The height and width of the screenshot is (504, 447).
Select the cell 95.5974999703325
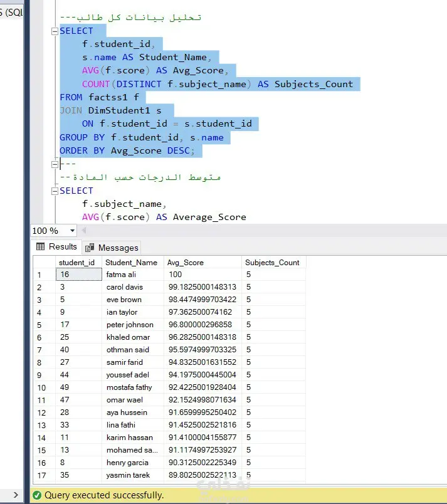click(202, 350)
